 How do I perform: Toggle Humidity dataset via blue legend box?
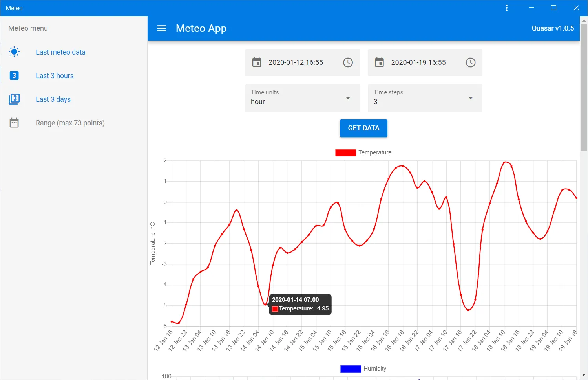[x=351, y=369]
